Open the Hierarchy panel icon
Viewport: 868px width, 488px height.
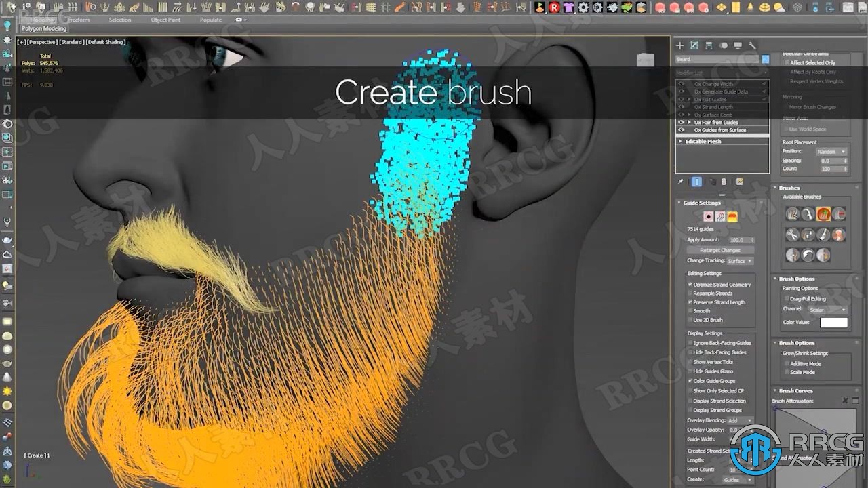709,45
